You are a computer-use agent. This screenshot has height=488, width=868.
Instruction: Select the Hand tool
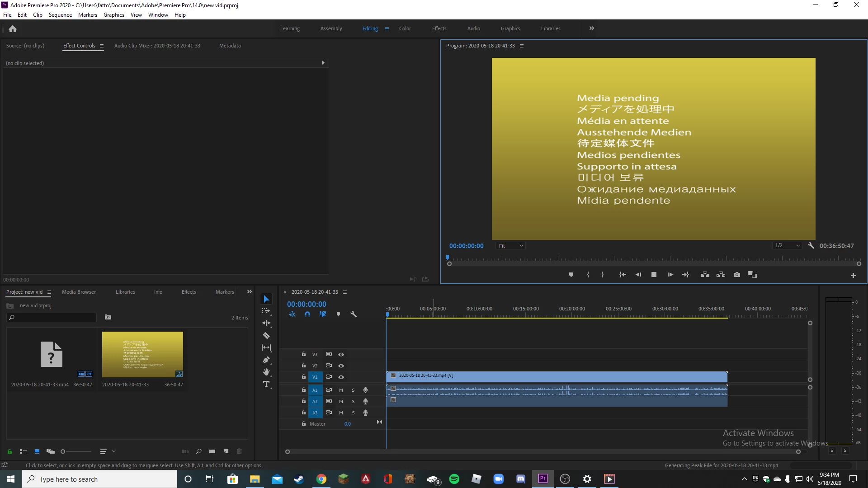tap(266, 372)
